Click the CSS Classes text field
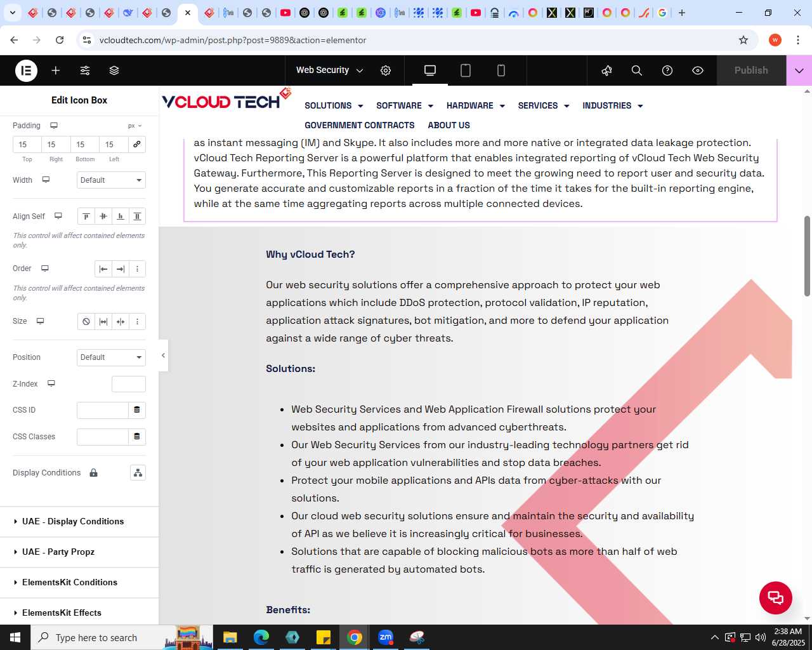This screenshot has height=650, width=812. [x=103, y=437]
